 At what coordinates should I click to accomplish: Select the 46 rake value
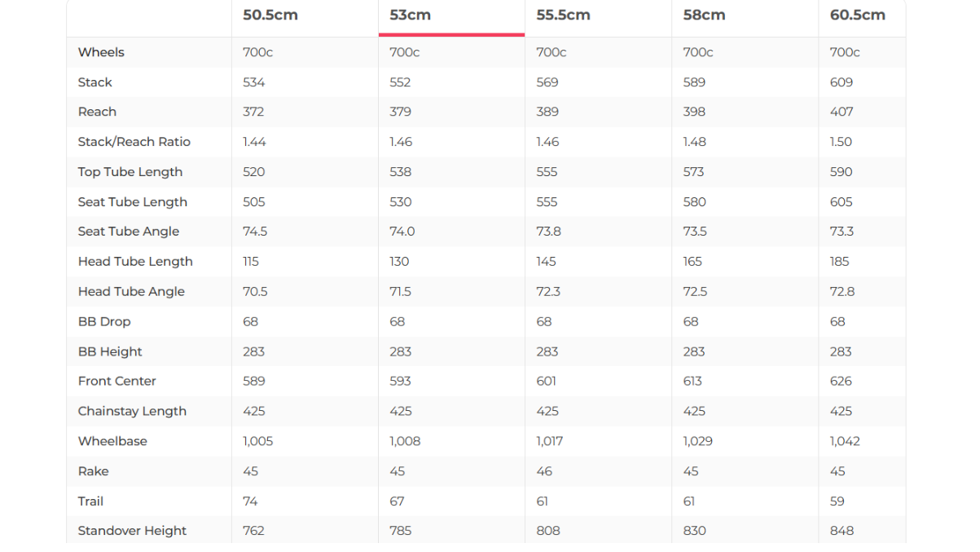[544, 471]
